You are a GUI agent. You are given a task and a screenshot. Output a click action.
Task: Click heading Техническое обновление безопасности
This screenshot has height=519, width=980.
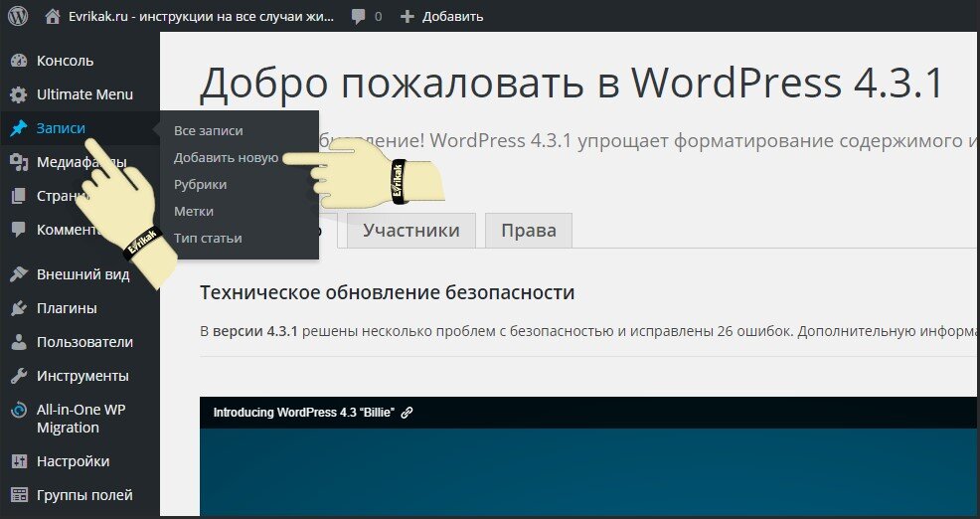[387, 292]
